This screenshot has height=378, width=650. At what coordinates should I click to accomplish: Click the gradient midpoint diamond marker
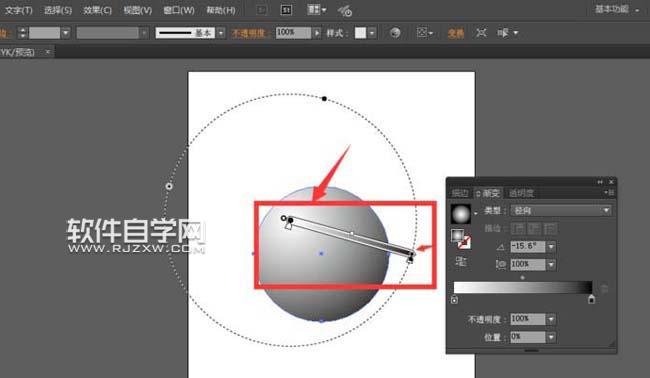[522, 278]
